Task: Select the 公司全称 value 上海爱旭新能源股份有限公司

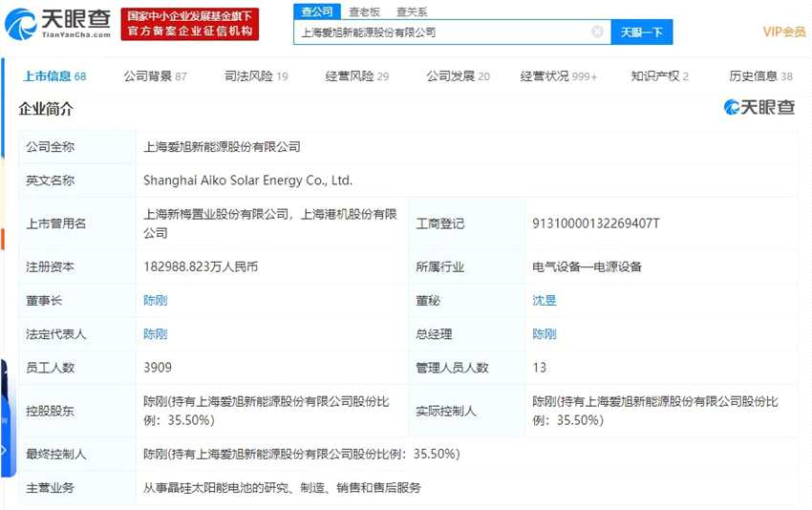Action: [x=222, y=147]
